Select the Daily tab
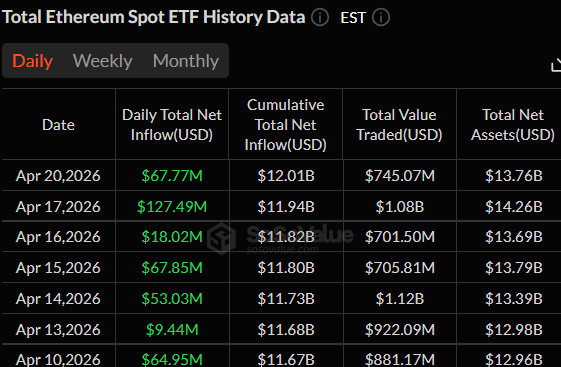The image size is (561, 367). 33,61
